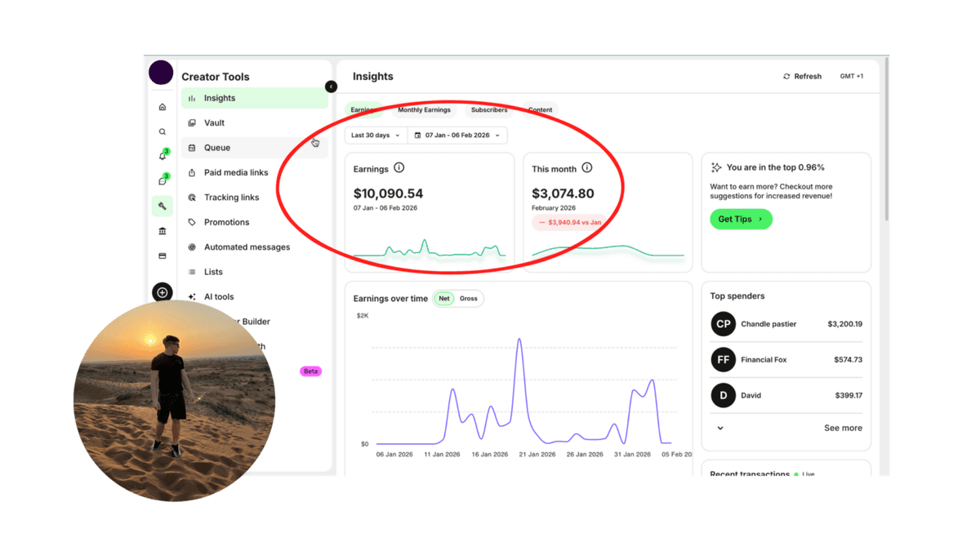Show info icon next to Earnings

tap(399, 167)
